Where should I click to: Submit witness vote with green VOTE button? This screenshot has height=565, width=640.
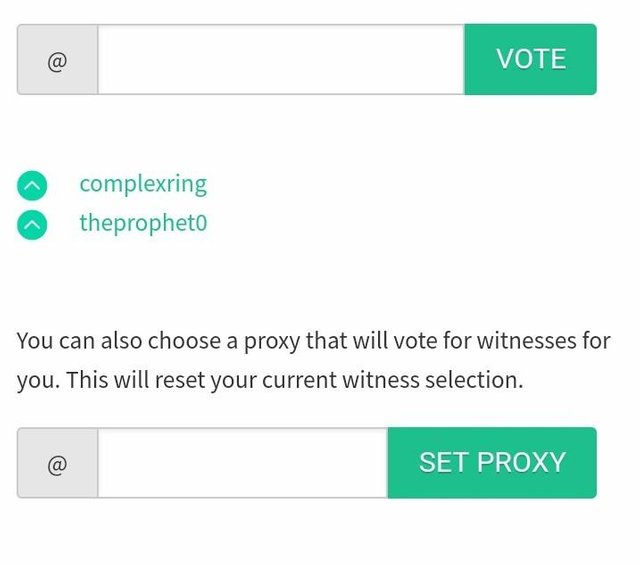point(530,59)
